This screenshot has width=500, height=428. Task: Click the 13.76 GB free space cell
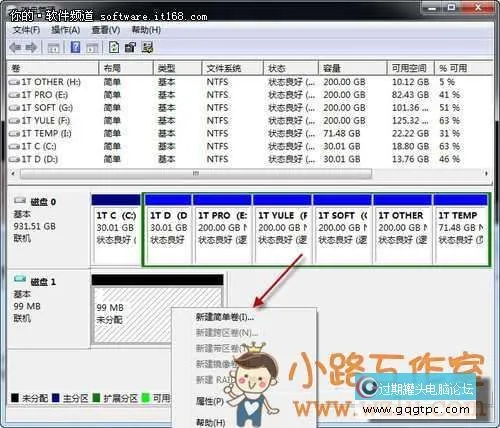tap(410, 159)
